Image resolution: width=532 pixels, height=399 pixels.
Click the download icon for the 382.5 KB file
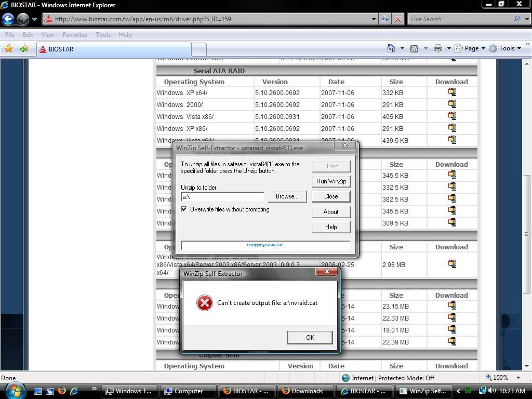(452, 198)
